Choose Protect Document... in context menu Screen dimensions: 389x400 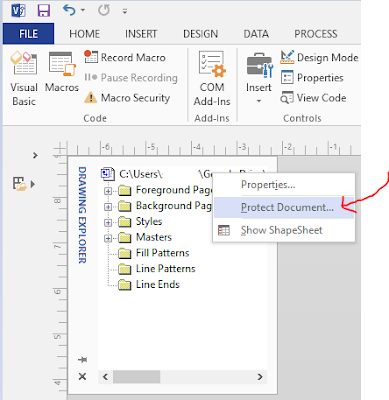point(284,207)
